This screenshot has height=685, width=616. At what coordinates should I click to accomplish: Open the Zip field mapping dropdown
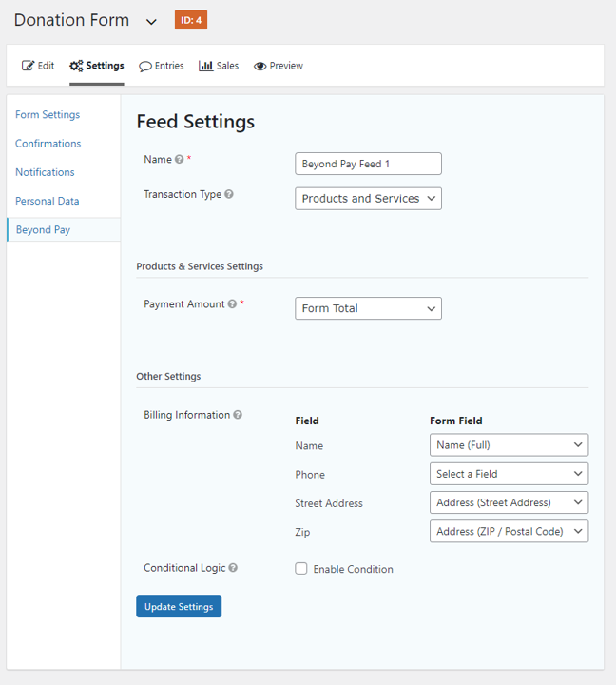tap(509, 531)
